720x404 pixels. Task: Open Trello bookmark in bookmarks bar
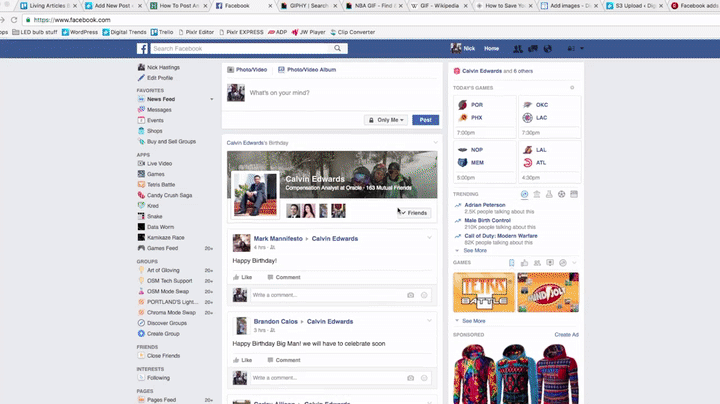click(162, 32)
